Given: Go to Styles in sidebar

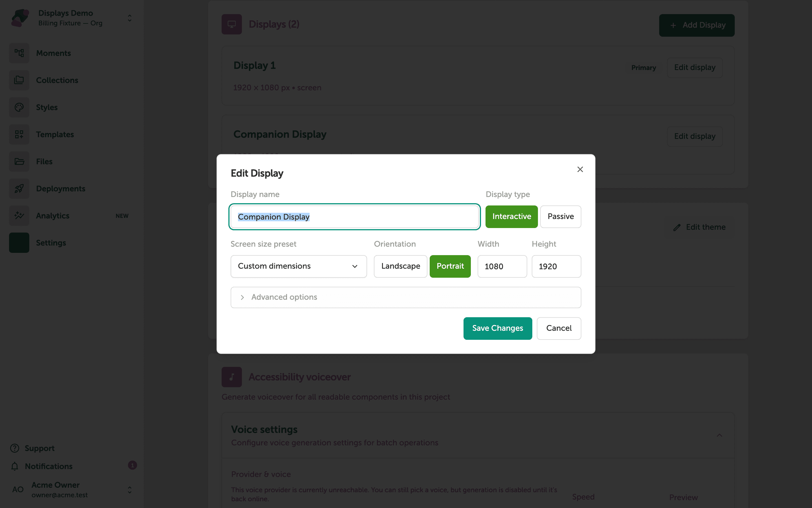Looking at the screenshot, I should coord(47,108).
